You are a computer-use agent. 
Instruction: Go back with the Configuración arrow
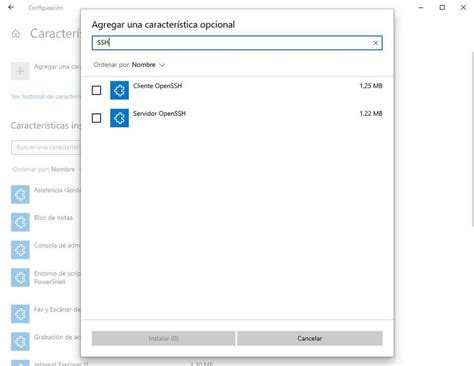[x=11, y=7]
